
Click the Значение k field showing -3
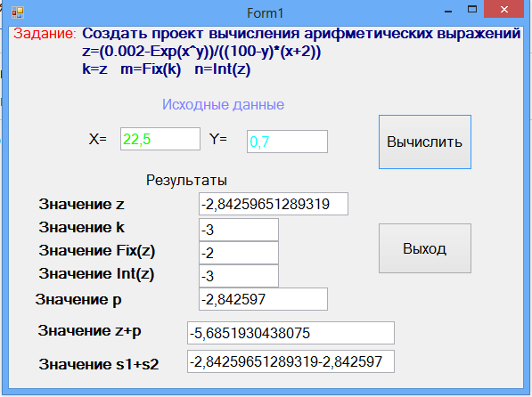tap(239, 230)
